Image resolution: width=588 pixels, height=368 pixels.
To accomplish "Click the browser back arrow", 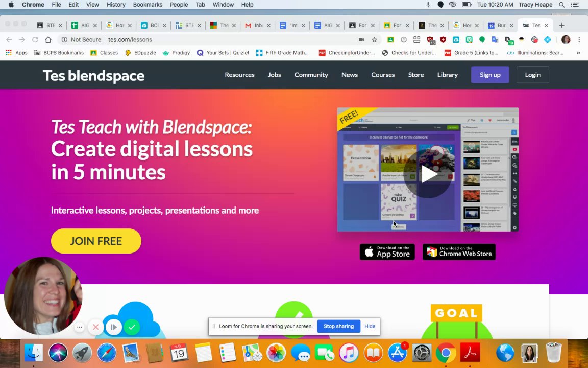I will 9,40.
